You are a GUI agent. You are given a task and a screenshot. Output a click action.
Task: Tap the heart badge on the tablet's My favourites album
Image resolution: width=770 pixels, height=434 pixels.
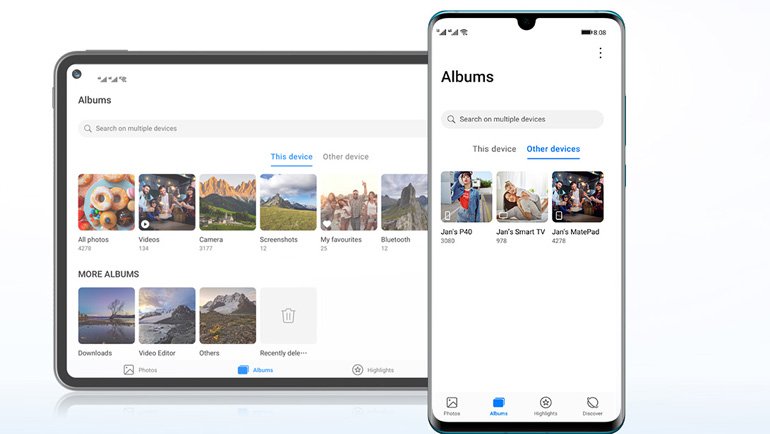pyautogui.click(x=327, y=224)
